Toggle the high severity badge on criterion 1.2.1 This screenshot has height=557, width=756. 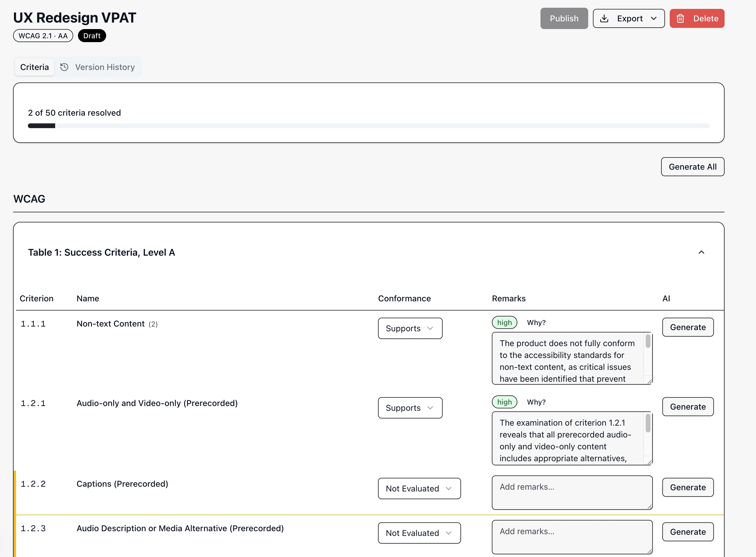click(x=504, y=402)
